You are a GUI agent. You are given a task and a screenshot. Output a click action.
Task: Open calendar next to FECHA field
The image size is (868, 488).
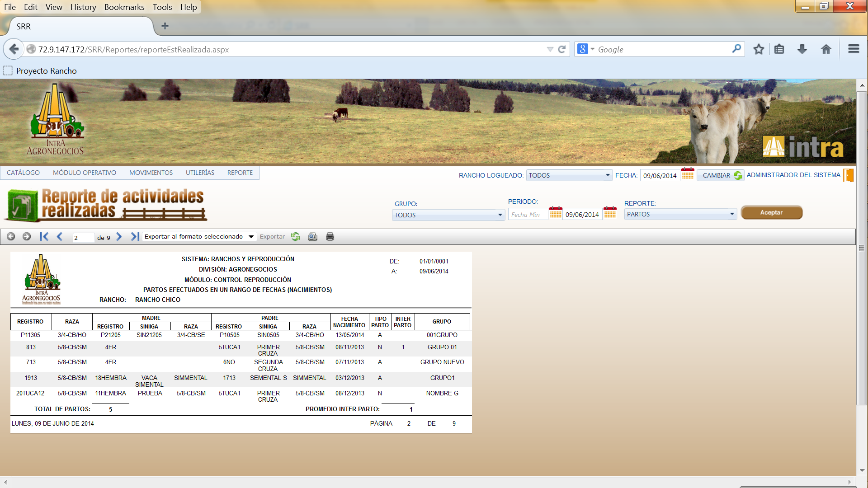pyautogui.click(x=688, y=174)
